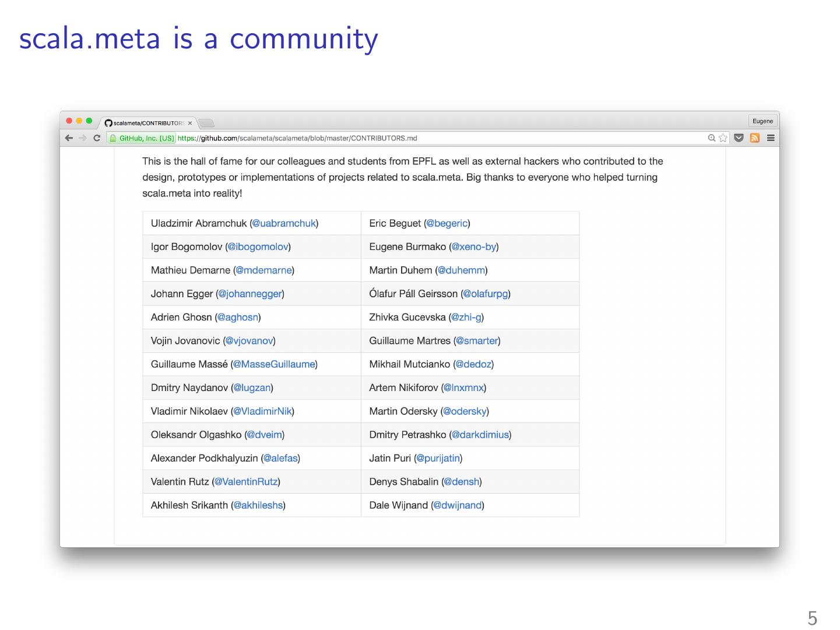Click the @densh user link
This screenshot has height=630, width=840.
[462, 482]
